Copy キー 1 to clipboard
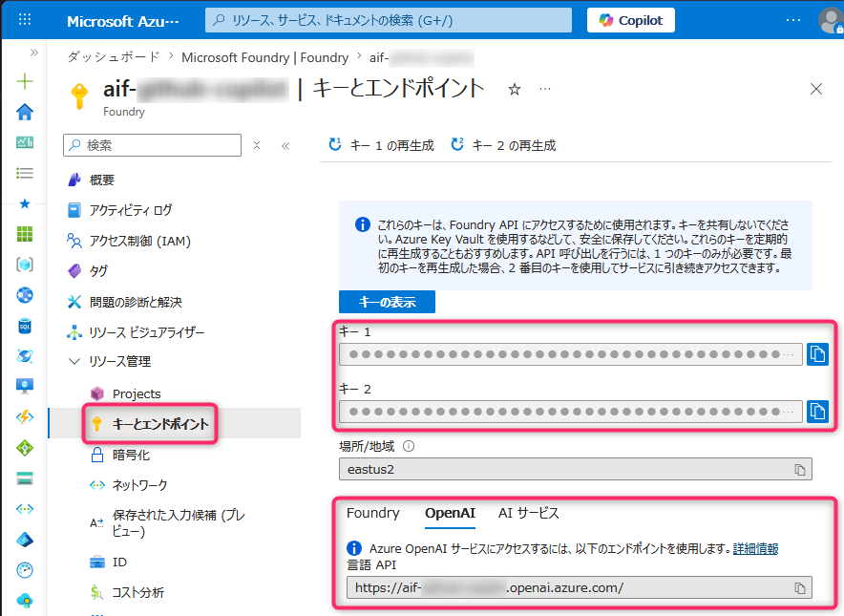 pos(817,354)
